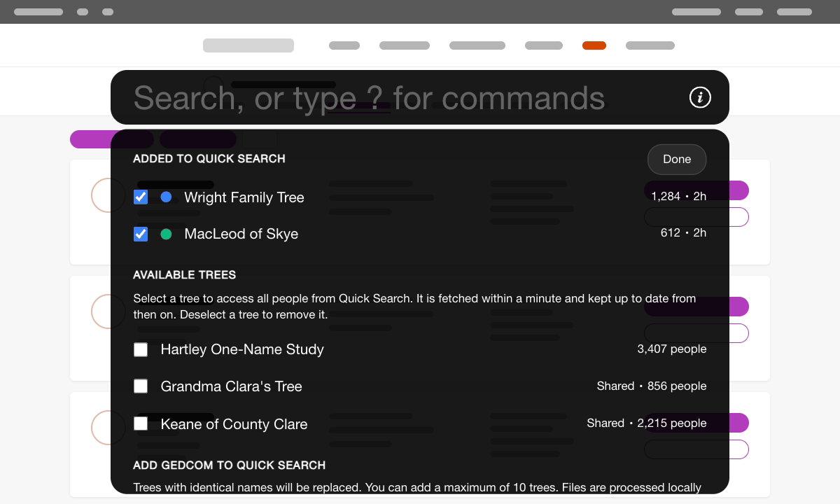Click the 'Shared · 856 people' text

[x=652, y=386]
